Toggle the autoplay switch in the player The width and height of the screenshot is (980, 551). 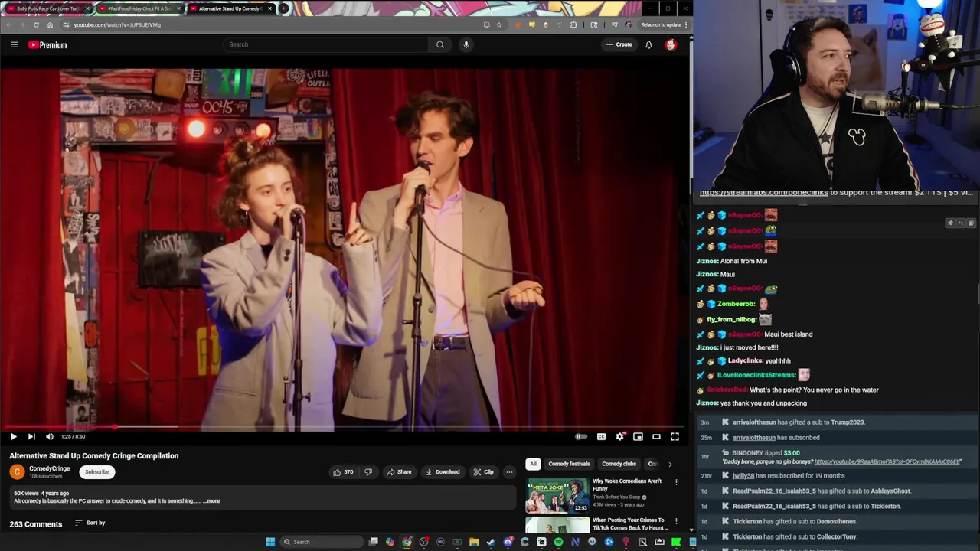[581, 436]
